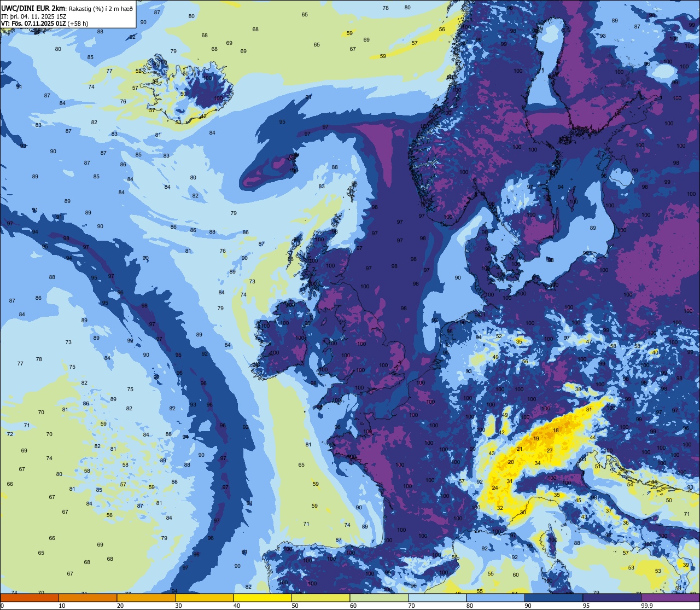This screenshot has width=700, height=610.
Task: Click the 10–20 orange legend swatch
Action: pos(87,597)
